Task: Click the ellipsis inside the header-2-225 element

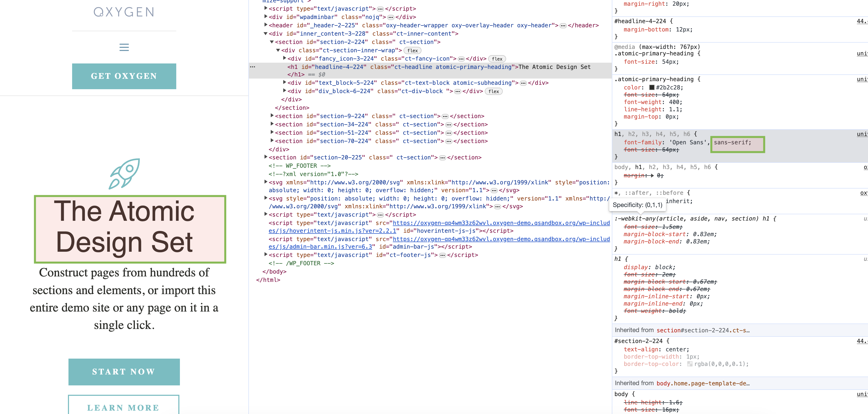Action: click(x=561, y=25)
